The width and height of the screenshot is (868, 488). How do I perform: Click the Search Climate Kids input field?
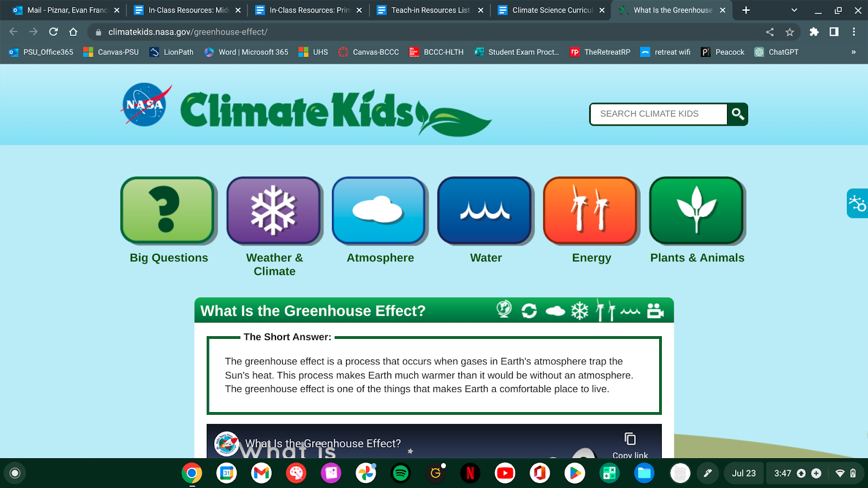tap(659, 114)
